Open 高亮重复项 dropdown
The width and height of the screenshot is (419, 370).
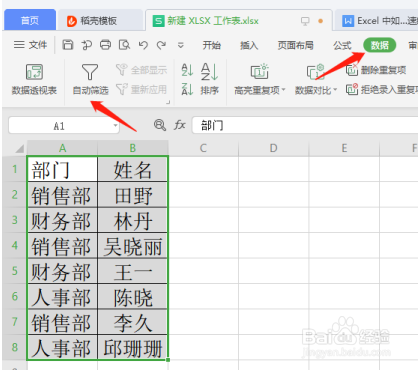(260, 79)
